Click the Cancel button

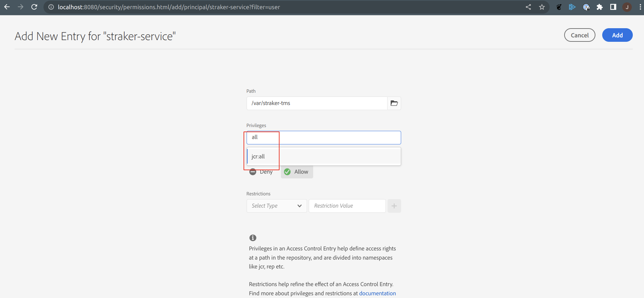(579, 35)
